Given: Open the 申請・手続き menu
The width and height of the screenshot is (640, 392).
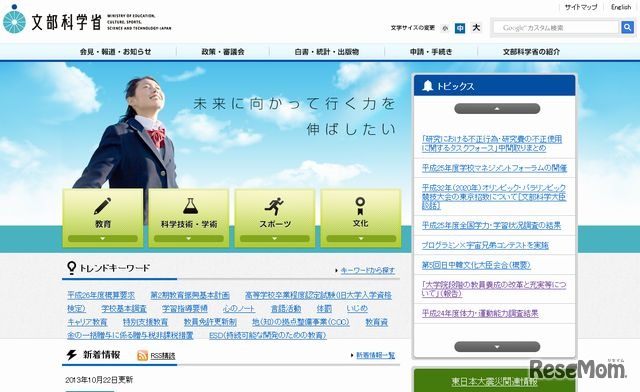Looking at the screenshot, I should point(431,52).
